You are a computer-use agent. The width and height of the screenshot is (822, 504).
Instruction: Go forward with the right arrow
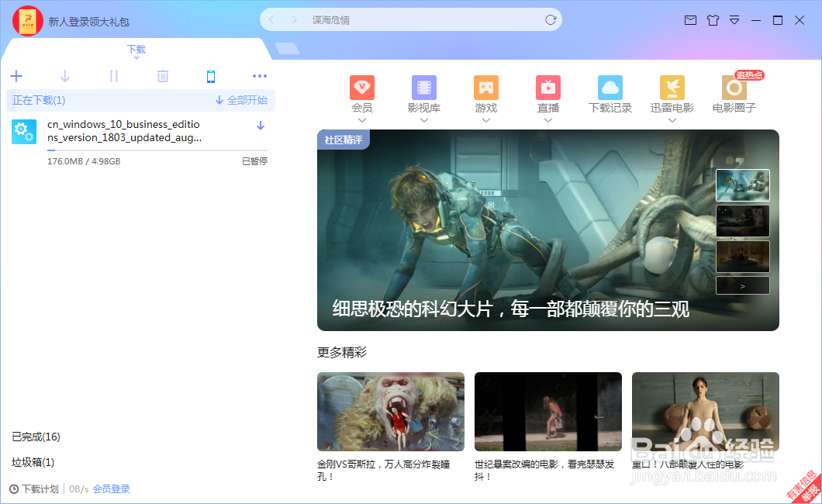(x=294, y=20)
